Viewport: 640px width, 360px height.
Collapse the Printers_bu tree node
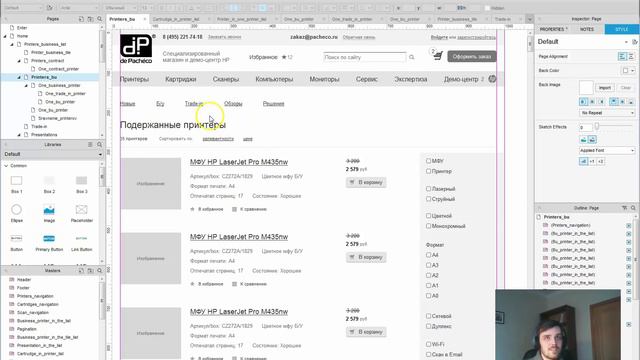(x=19, y=77)
